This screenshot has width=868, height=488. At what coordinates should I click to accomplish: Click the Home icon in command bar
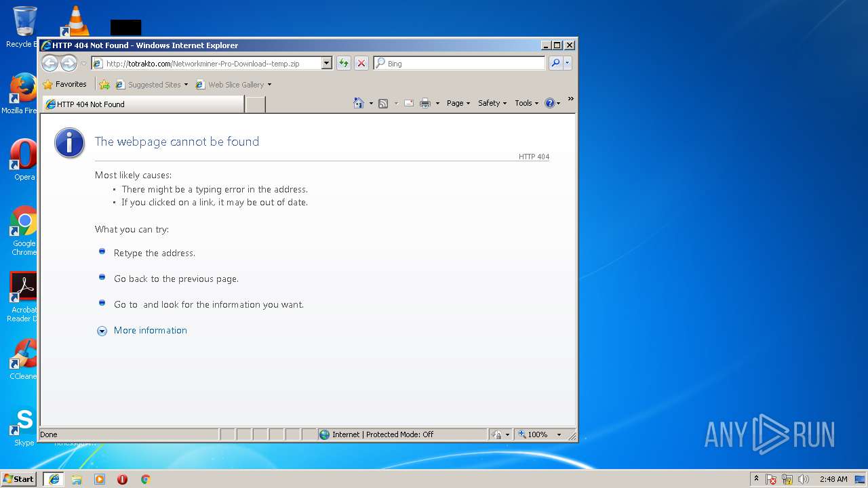pyautogui.click(x=359, y=103)
